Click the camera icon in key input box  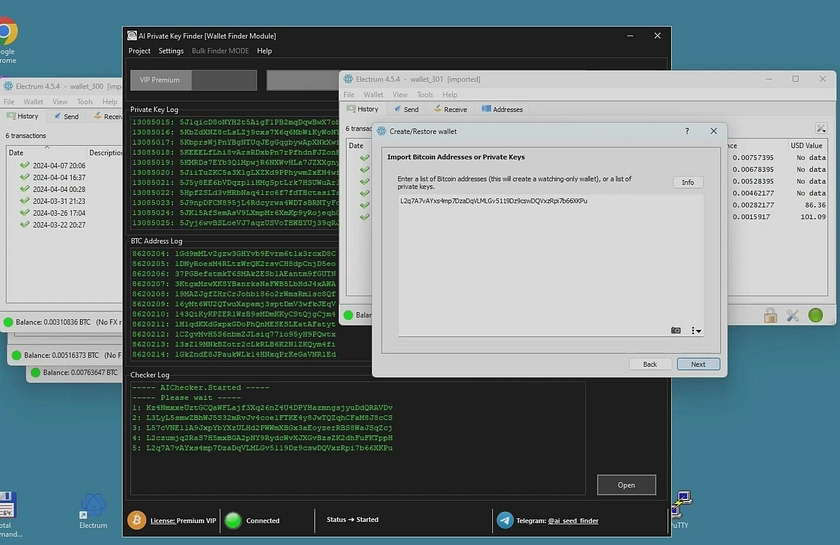676,331
